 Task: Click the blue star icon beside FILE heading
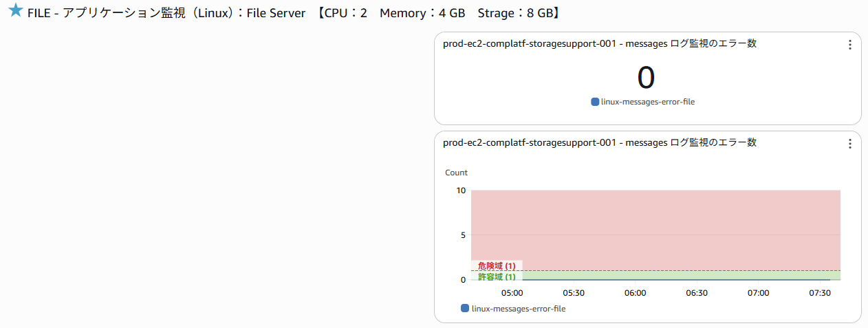[15, 12]
